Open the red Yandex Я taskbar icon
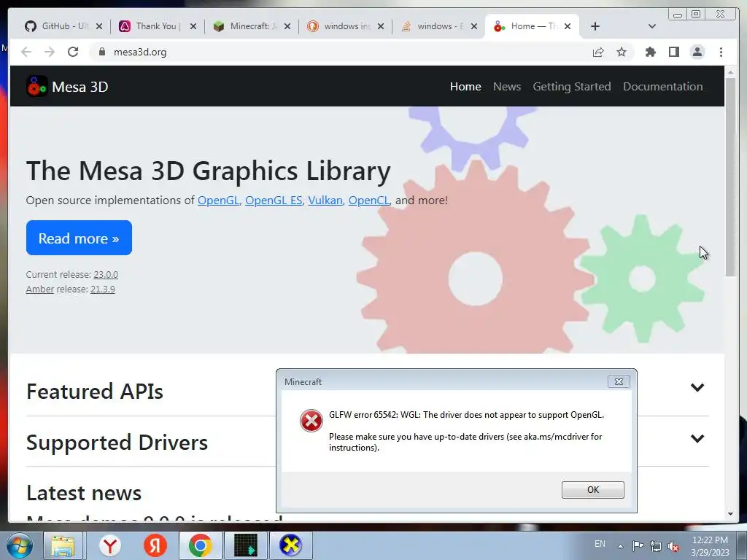This screenshot has height=560, width=747. pyautogui.click(x=155, y=545)
